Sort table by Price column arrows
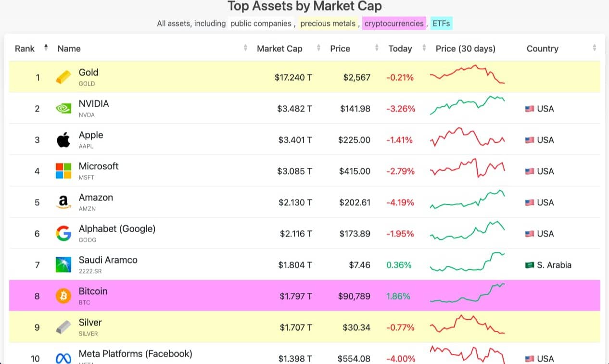This screenshot has width=609, height=364. [x=377, y=48]
